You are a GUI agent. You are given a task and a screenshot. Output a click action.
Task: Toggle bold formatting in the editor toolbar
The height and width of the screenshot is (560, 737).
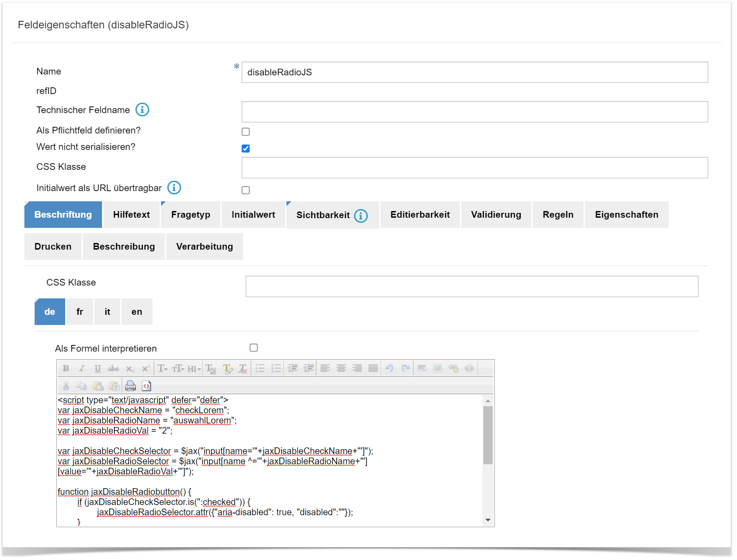pyautogui.click(x=66, y=368)
